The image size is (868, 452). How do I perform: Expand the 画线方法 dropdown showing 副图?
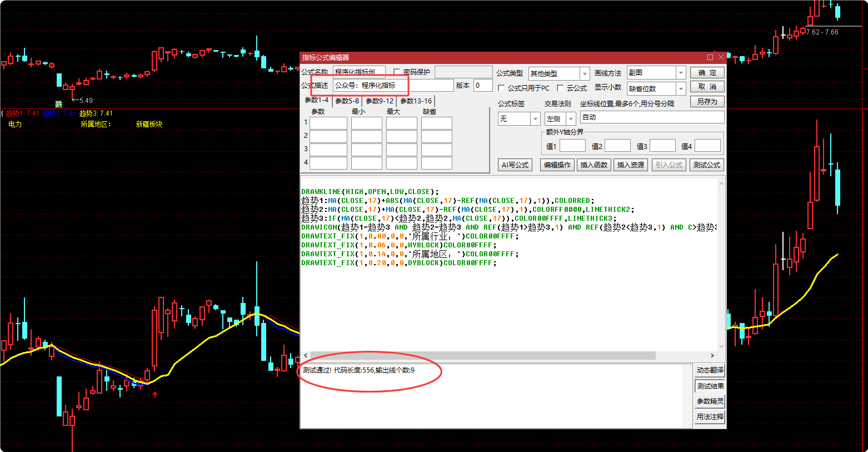680,73
